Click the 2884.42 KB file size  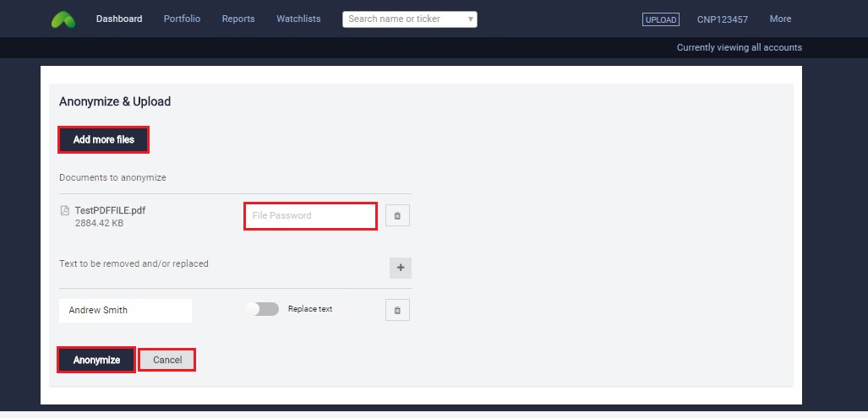(99, 224)
